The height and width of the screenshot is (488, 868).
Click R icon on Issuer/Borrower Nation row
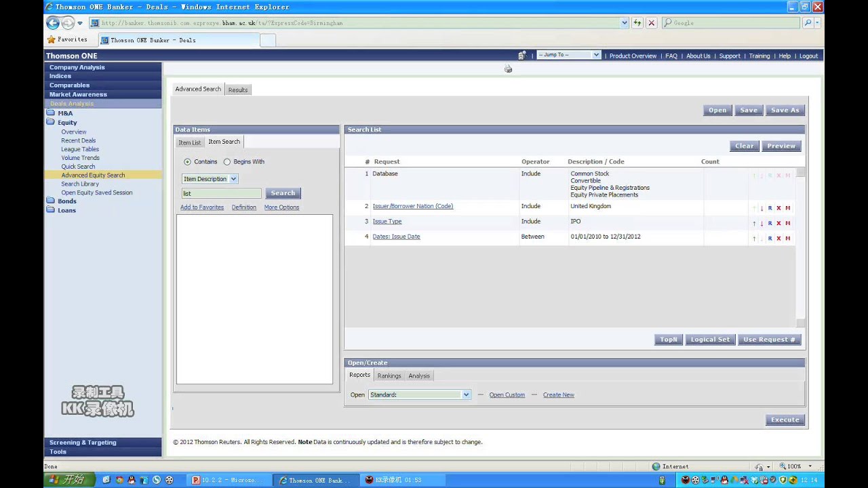coord(770,208)
